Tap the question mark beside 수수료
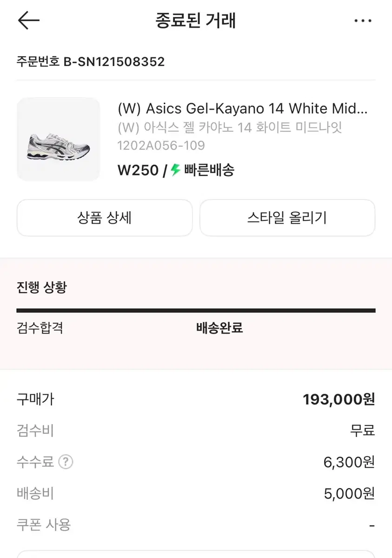Screen dimensions: 392x558 (66, 462)
